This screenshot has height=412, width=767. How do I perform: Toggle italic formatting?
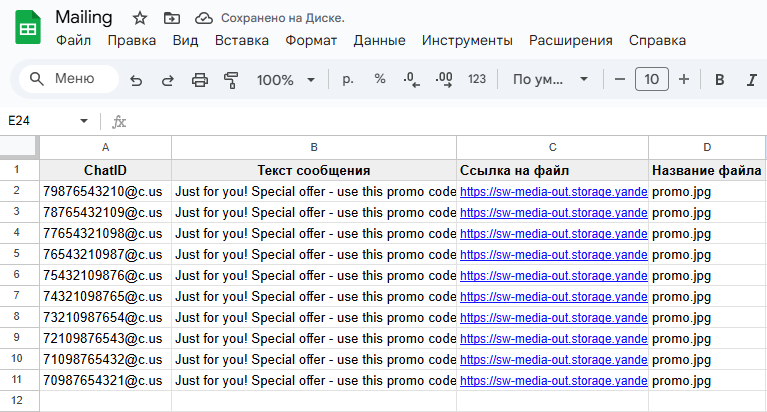pyautogui.click(x=752, y=79)
